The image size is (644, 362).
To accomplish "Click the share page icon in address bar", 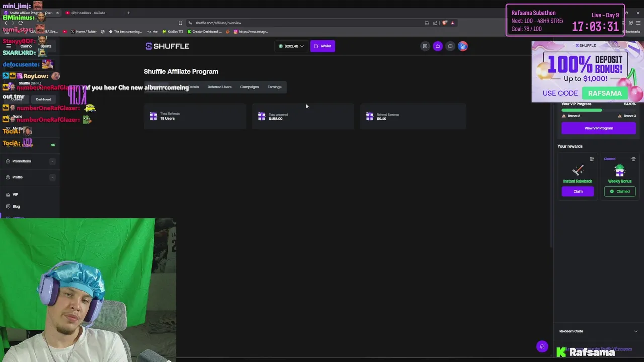I will click(435, 23).
